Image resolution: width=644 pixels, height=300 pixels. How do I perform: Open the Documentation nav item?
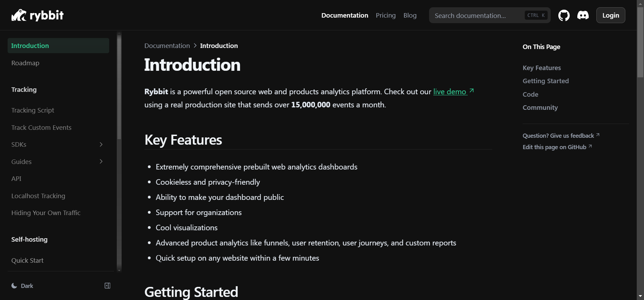tap(344, 15)
